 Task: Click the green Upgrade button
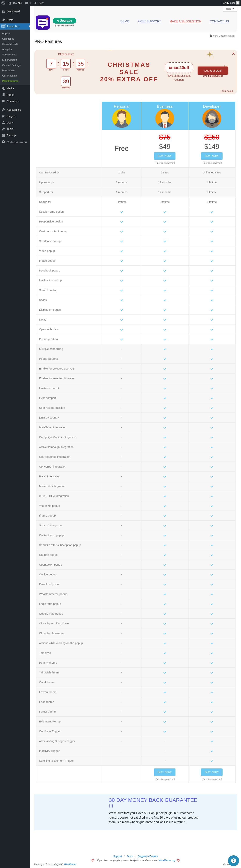click(64, 21)
